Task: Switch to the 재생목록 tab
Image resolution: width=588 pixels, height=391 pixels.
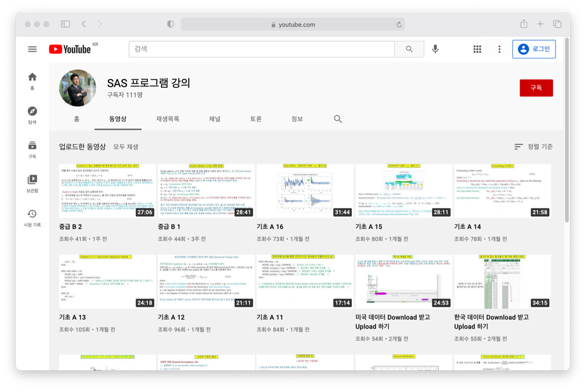Action: [x=168, y=119]
